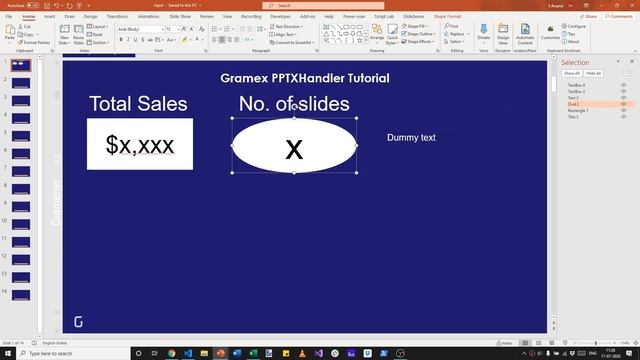Viewport: 640px width, 360px height.
Task: Open the Shape Outline dropdown
Action: pyautogui.click(x=418, y=34)
